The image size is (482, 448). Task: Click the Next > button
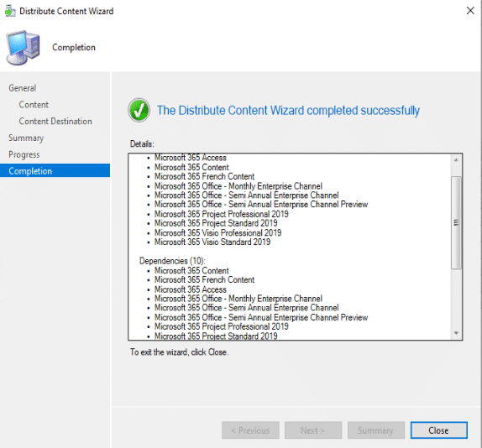pos(313,430)
